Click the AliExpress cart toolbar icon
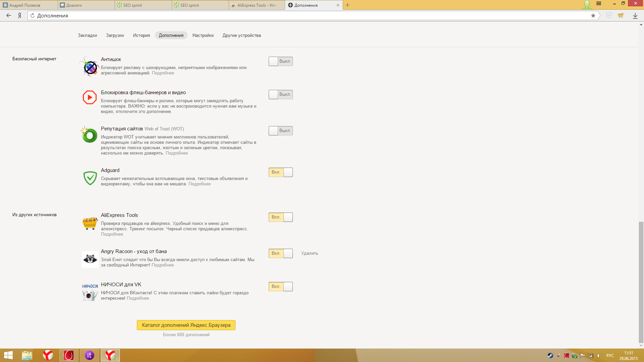This screenshot has height=362, width=644. tap(621, 15)
